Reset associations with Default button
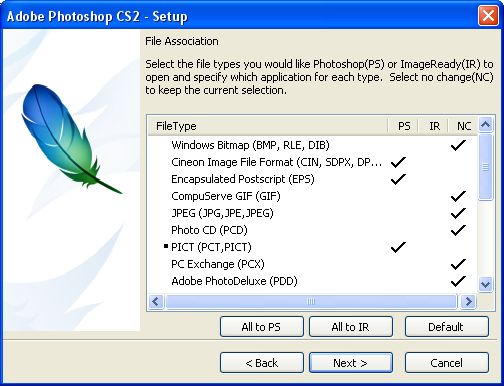504x386 pixels. click(447, 327)
